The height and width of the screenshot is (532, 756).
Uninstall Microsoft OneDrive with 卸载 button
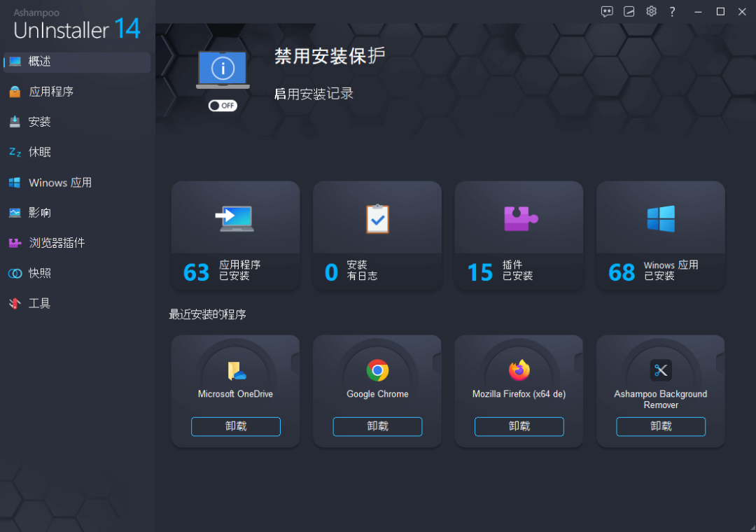236,426
